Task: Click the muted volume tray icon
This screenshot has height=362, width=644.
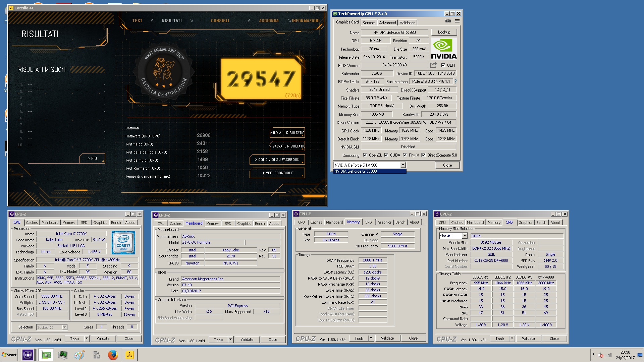Action: click(x=601, y=355)
